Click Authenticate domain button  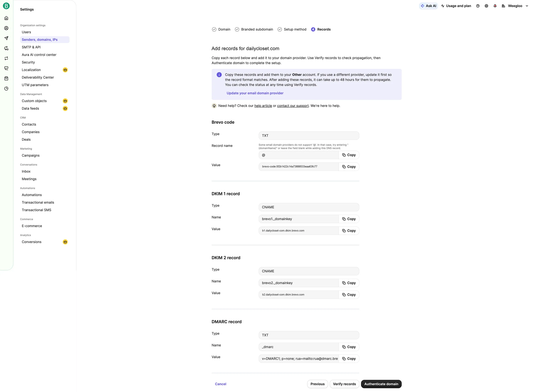(381, 384)
